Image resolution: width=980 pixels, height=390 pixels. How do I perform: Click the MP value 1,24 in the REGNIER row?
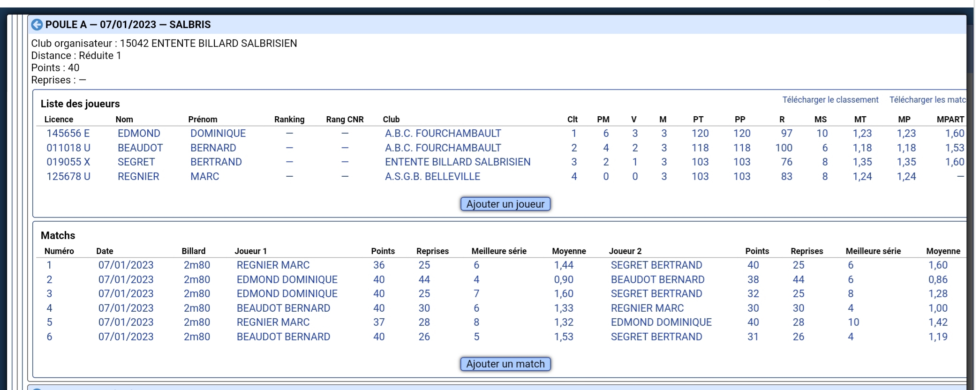coord(906,177)
